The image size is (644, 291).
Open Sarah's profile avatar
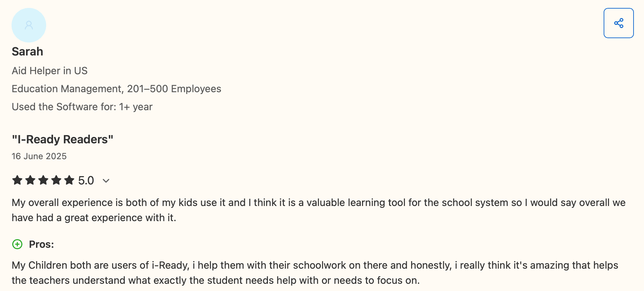28,25
